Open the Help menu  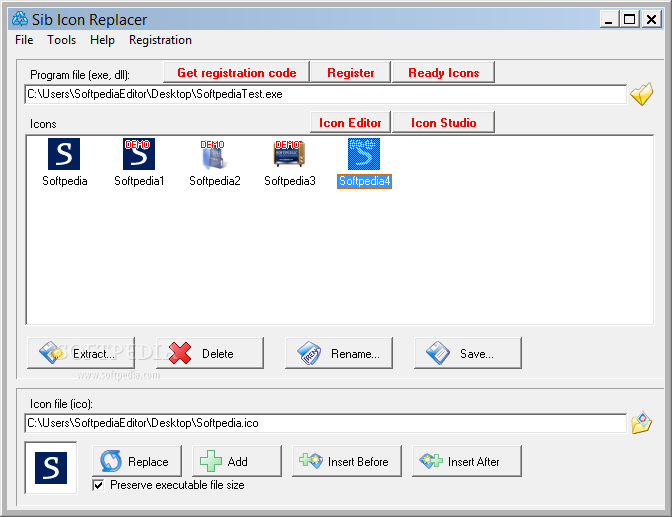pyautogui.click(x=102, y=40)
